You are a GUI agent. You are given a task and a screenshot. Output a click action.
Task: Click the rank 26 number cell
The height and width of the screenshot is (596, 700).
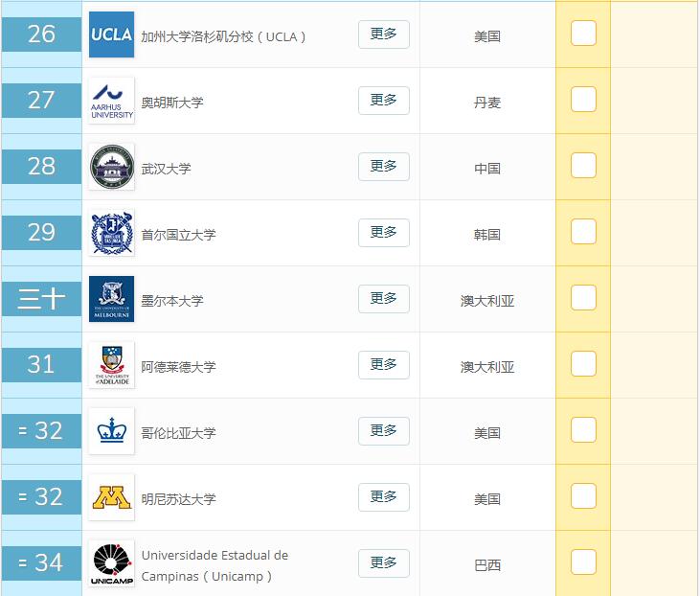[x=41, y=34]
